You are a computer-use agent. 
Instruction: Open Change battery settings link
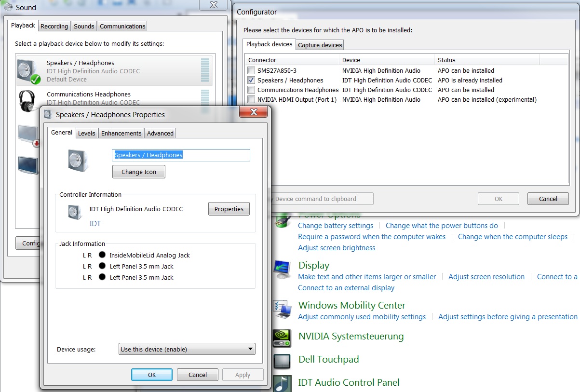click(336, 226)
